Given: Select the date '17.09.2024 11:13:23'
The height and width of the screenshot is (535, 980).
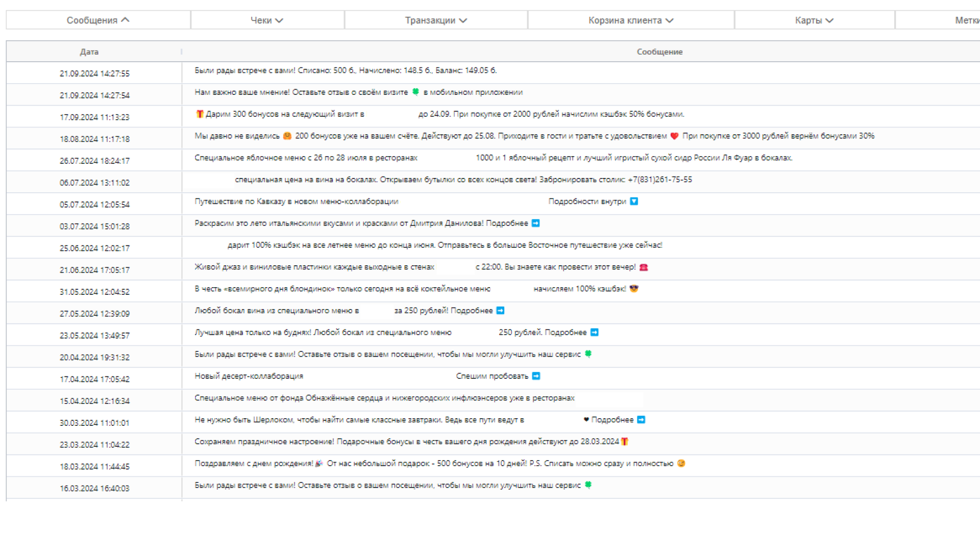Looking at the screenshot, I should click(94, 117).
